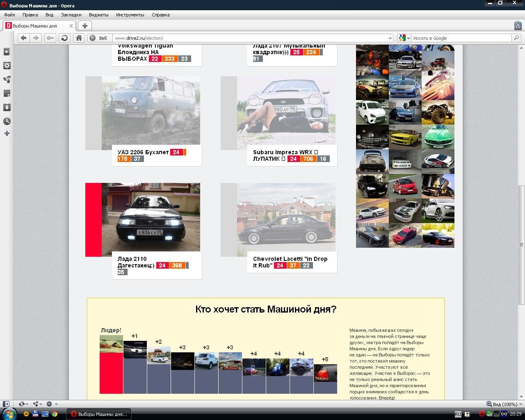The image size is (525, 420).
Task: Click the Google search input field
Action: click(461, 38)
